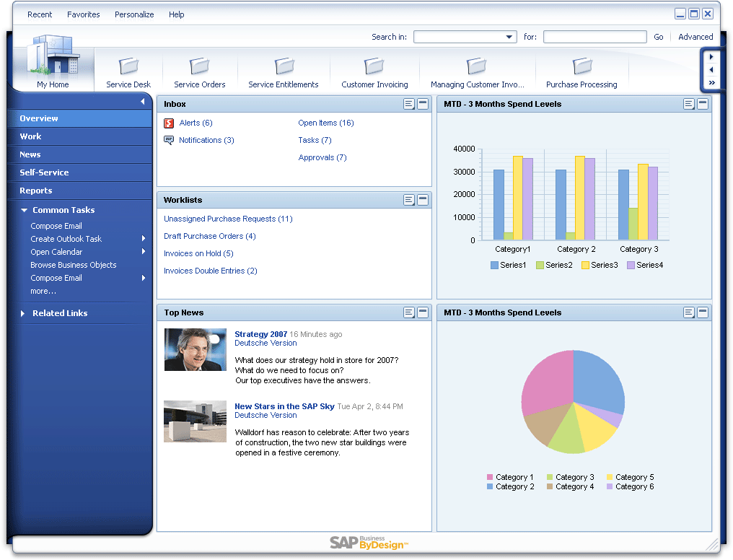733x560 pixels.
Task: Open the Purchase Processing folder icon
Action: [x=582, y=66]
